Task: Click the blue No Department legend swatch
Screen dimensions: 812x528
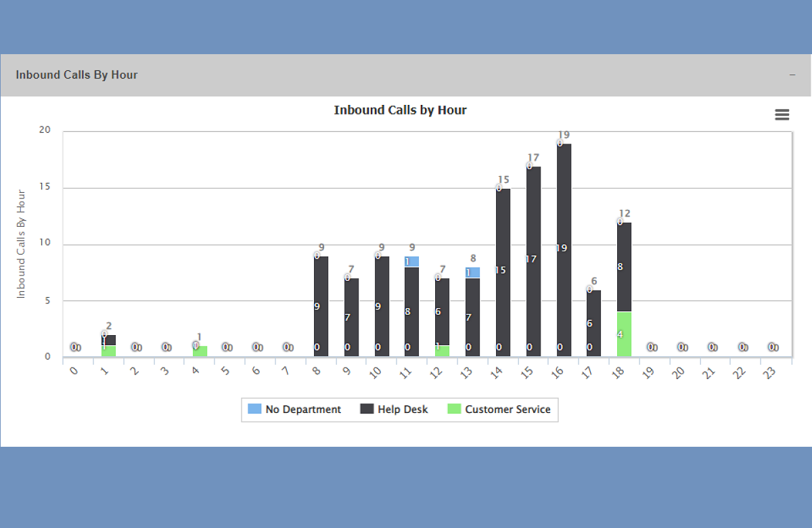Action: click(254, 409)
